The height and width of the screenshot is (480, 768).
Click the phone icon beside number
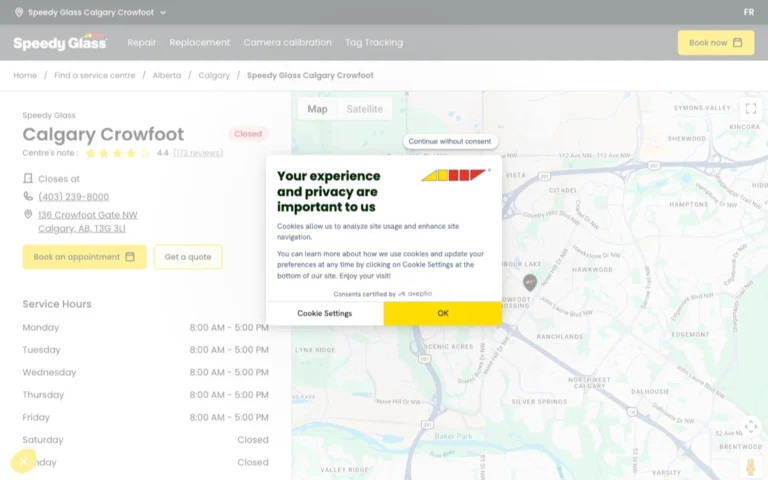coord(28,196)
